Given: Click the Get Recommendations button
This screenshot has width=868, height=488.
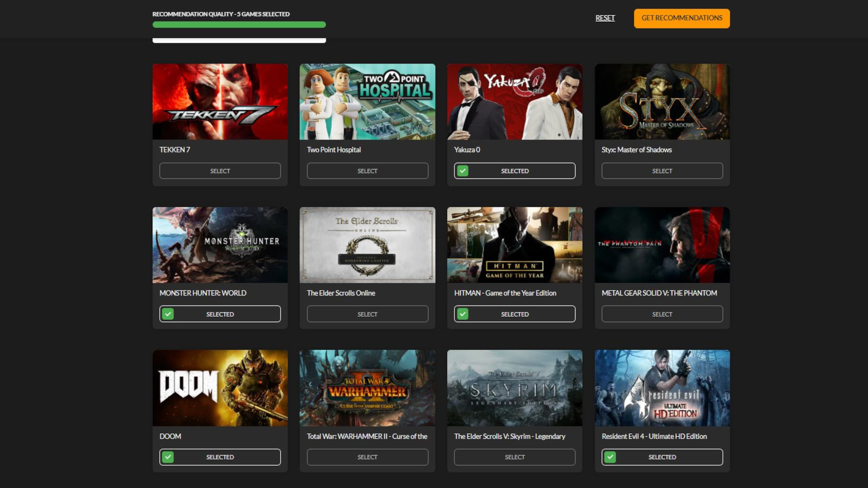Looking at the screenshot, I should coord(682,19).
